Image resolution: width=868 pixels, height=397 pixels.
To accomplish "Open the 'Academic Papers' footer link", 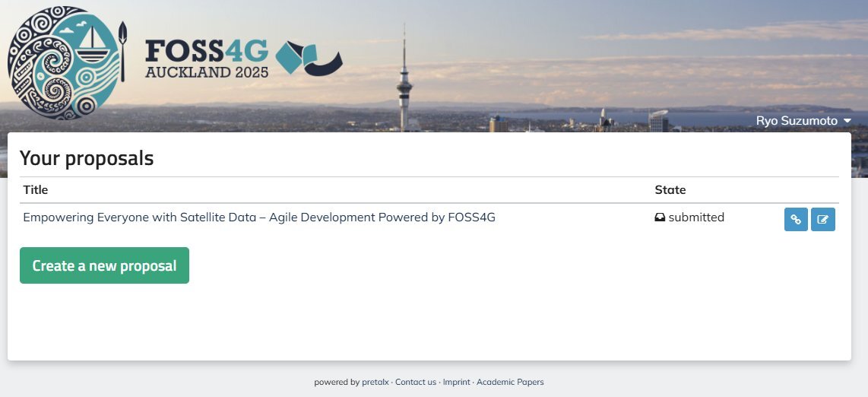I will point(510,382).
